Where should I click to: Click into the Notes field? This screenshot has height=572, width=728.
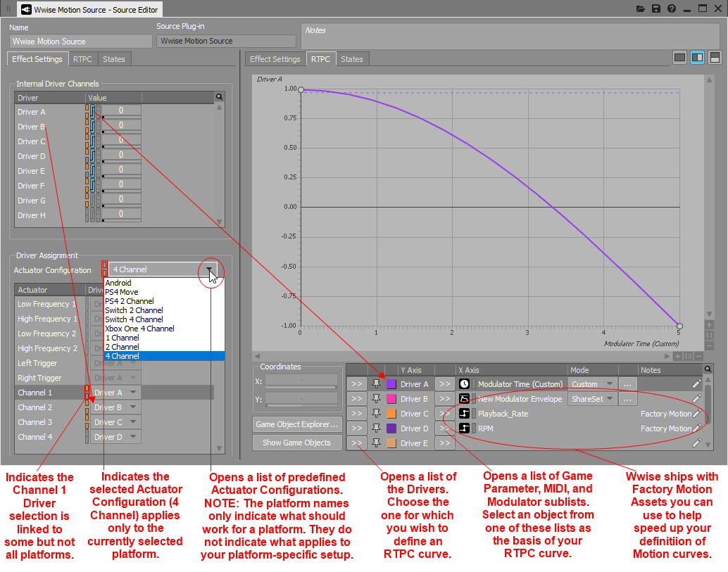(x=510, y=37)
